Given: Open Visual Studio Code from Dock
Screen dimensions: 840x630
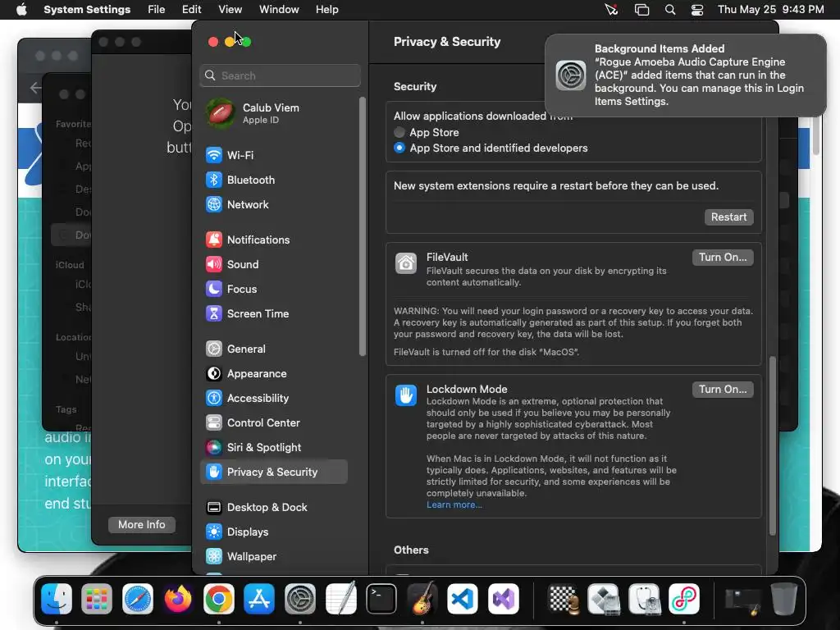Looking at the screenshot, I should 463,599.
